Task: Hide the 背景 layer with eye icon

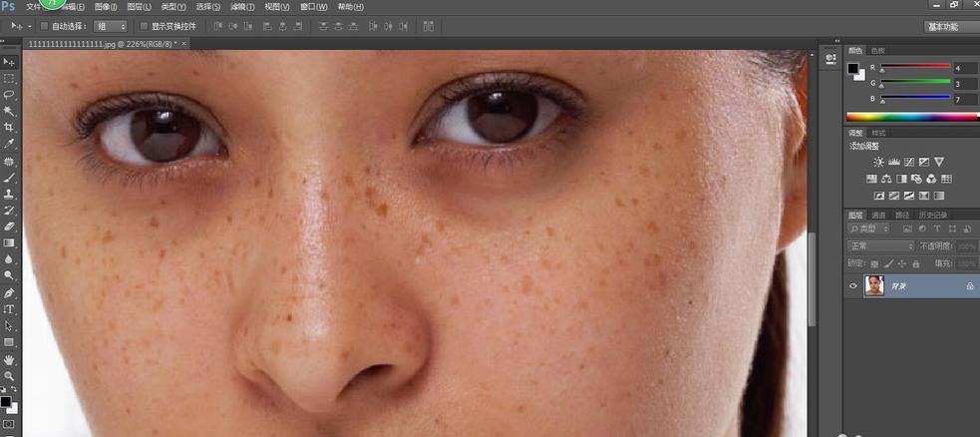Action: pos(853,285)
